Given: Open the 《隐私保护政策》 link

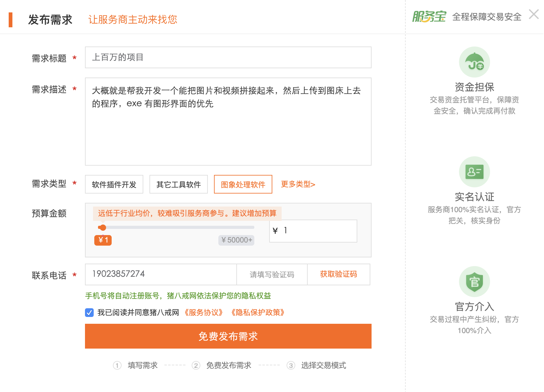Looking at the screenshot, I should click(x=258, y=313).
